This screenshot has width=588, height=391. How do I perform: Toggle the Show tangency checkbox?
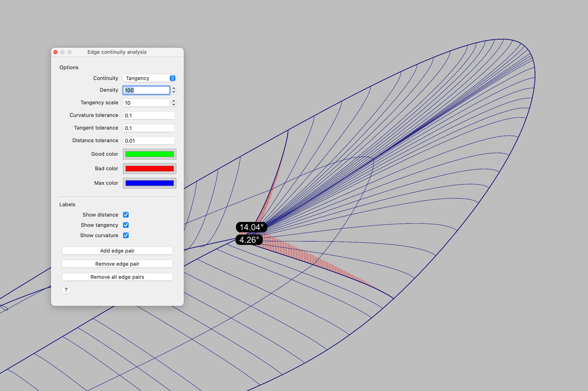[126, 225]
